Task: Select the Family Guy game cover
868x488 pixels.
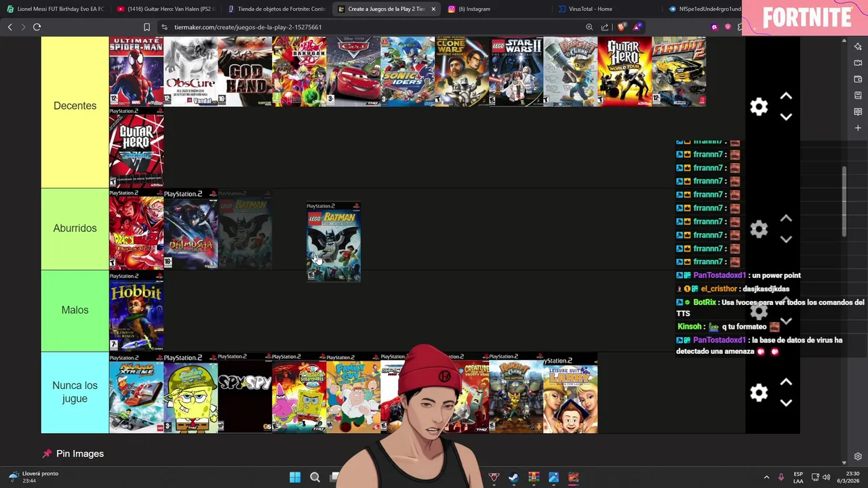Action: (353, 393)
